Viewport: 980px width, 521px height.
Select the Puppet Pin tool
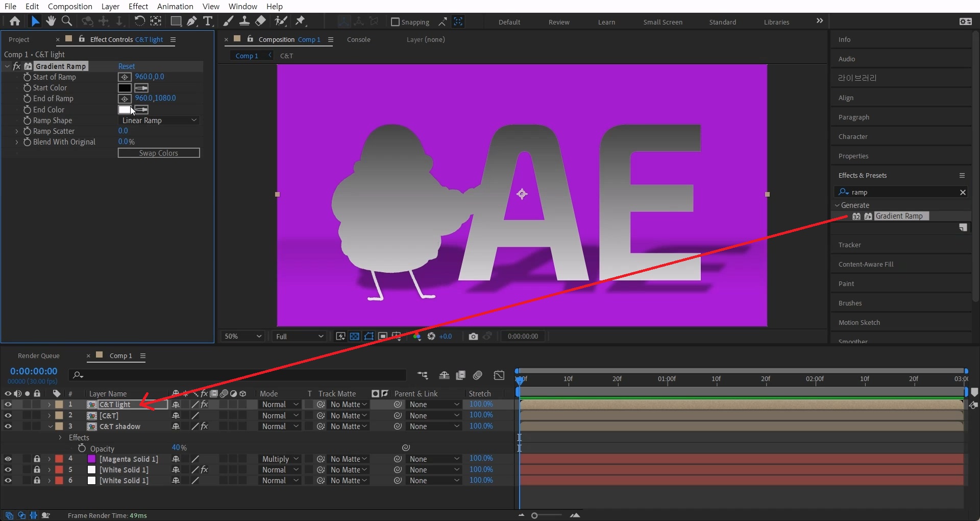(300, 21)
